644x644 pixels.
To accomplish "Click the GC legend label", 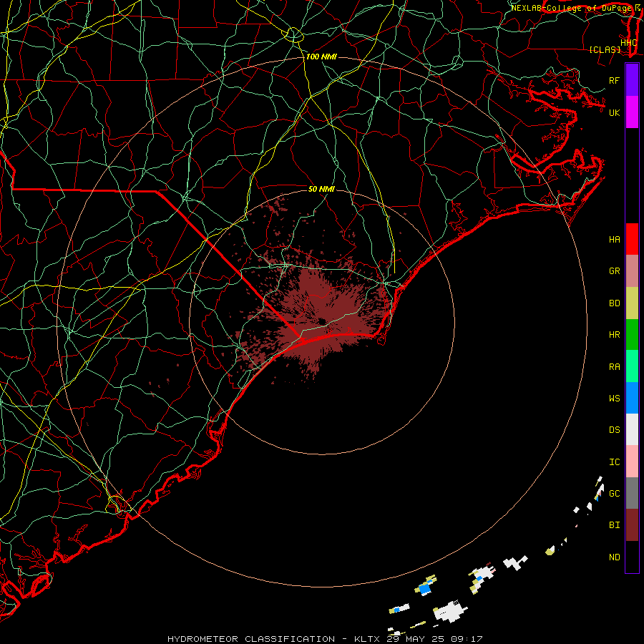I will click(614, 493).
